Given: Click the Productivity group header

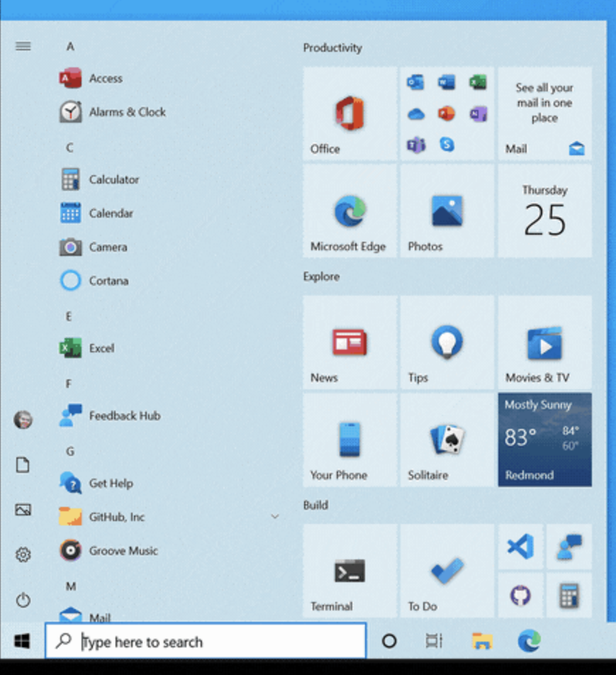Looking at the screenshot, I should 332,48.
